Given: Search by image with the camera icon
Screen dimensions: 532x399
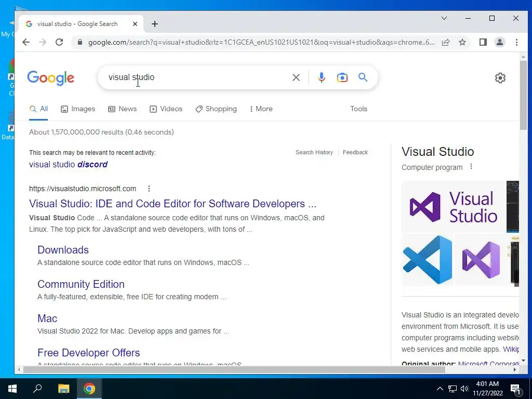Looking at the screenshot, I should 342,78.
